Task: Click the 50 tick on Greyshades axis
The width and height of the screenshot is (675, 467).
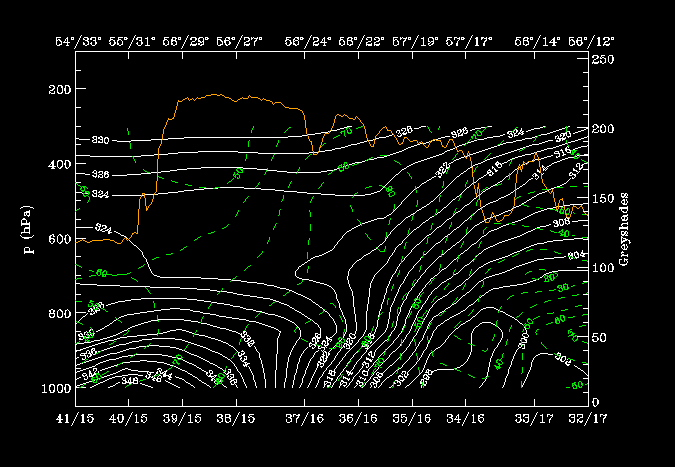Action: (602, 337)
